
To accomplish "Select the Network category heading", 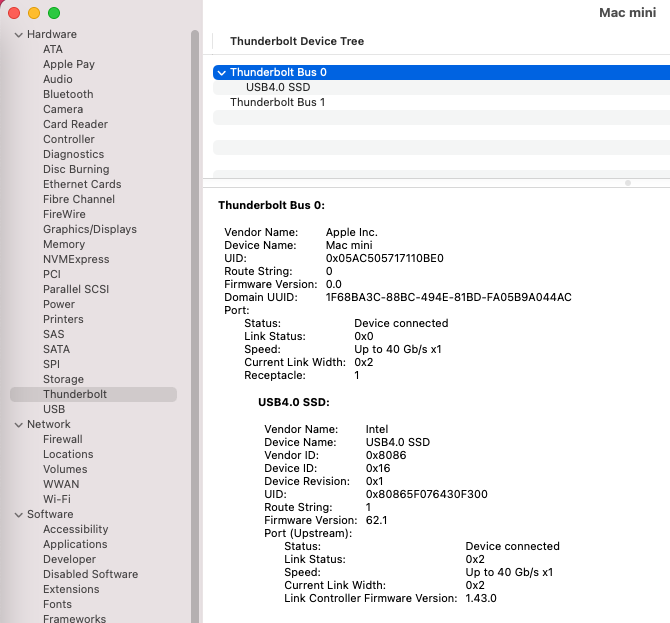I will click(49, 424).
